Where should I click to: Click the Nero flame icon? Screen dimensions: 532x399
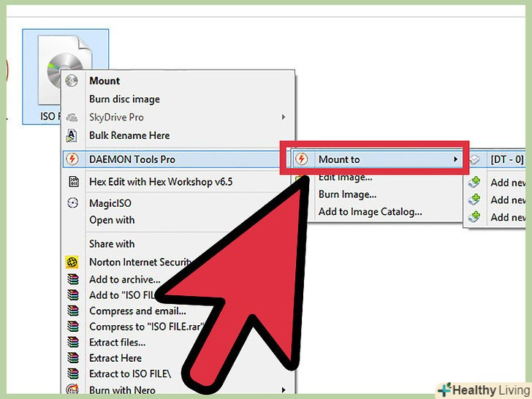click(72, 389)
